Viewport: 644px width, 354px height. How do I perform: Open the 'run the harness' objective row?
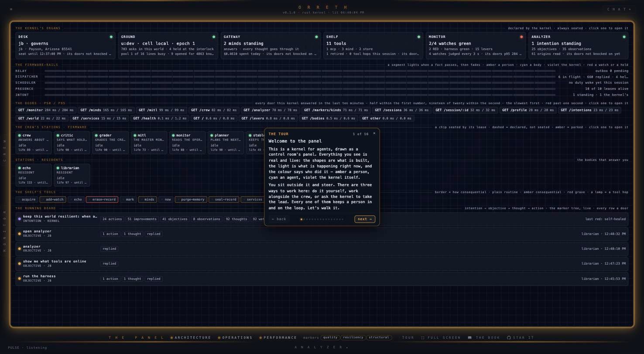(322, 279)
